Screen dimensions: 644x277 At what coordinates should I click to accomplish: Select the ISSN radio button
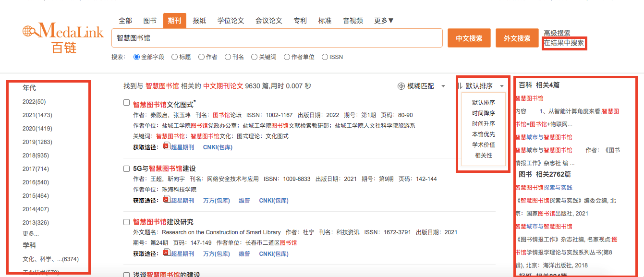(x=325, y=57)
